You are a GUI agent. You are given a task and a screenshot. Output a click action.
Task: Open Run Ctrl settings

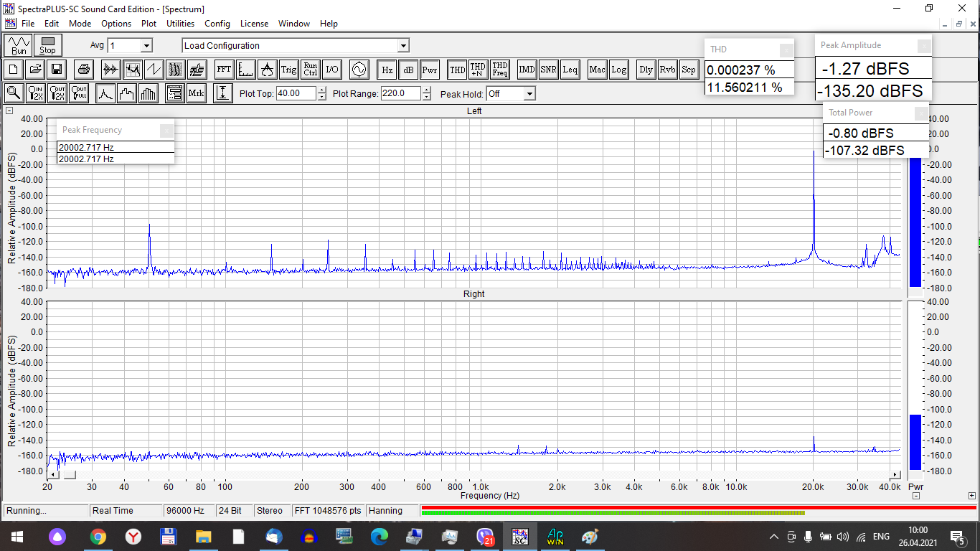click(310, 70)
